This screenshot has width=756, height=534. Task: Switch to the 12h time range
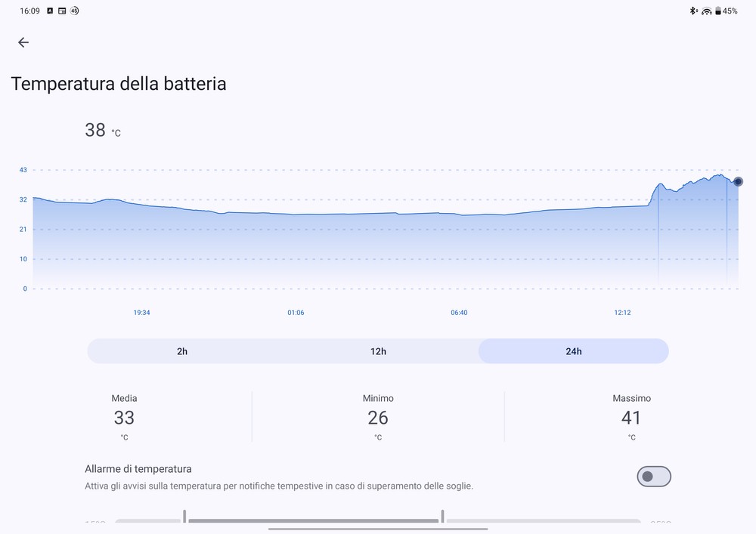[378, 351]
